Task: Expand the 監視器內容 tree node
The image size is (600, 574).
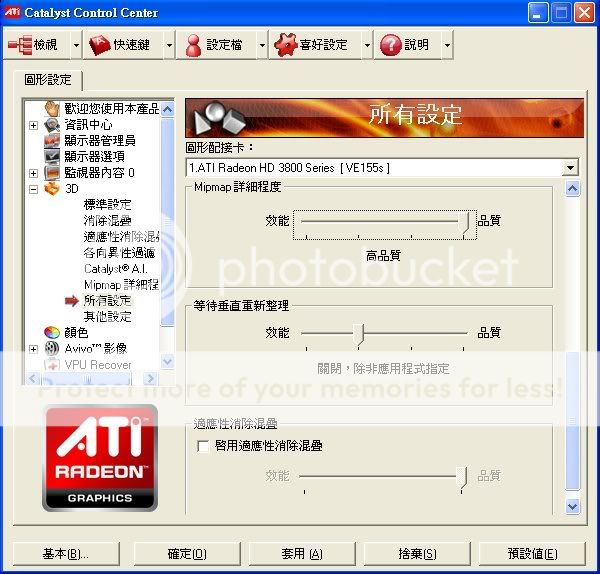Action: pos(33,173)
